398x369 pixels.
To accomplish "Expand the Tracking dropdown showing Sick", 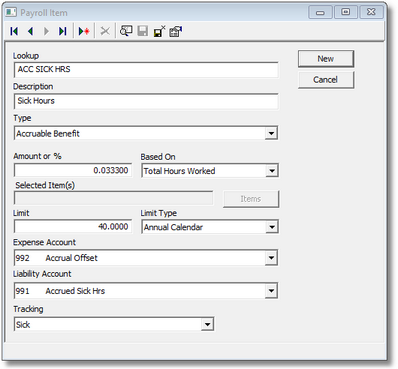I will (207, 324).
